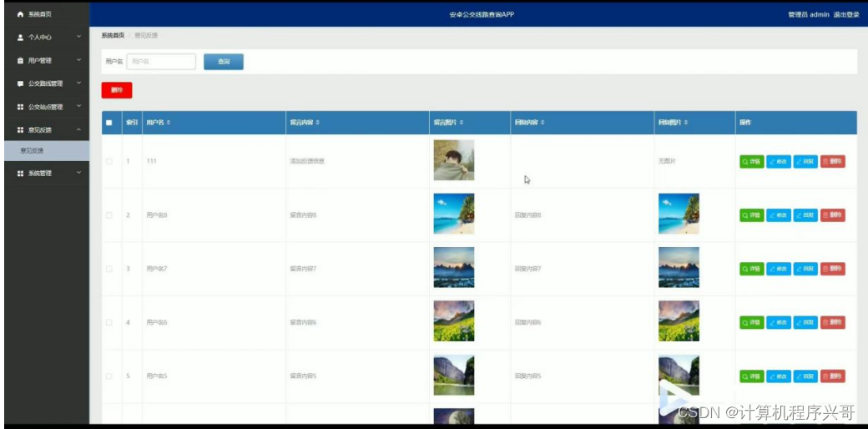The image size is (868, 429).
Task: Open the cliff river message image in 用户名5 row
Action: [x=454, y=375]
